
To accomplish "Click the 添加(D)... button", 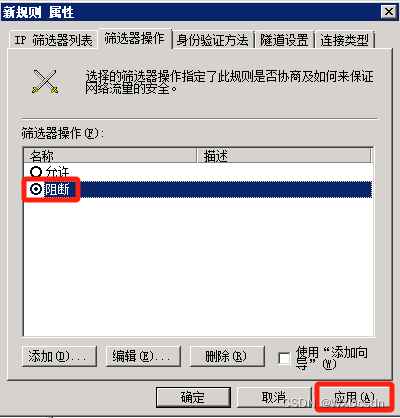I will coord(59,356).
